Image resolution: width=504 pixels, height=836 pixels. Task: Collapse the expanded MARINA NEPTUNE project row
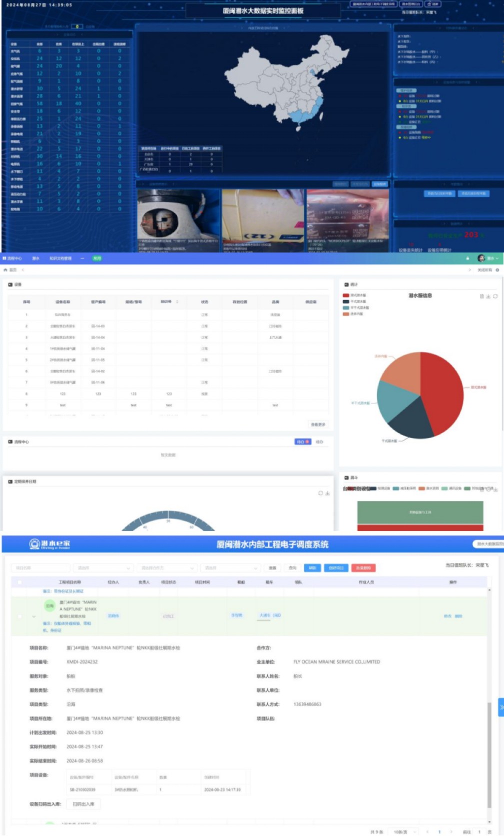(34, 616)
